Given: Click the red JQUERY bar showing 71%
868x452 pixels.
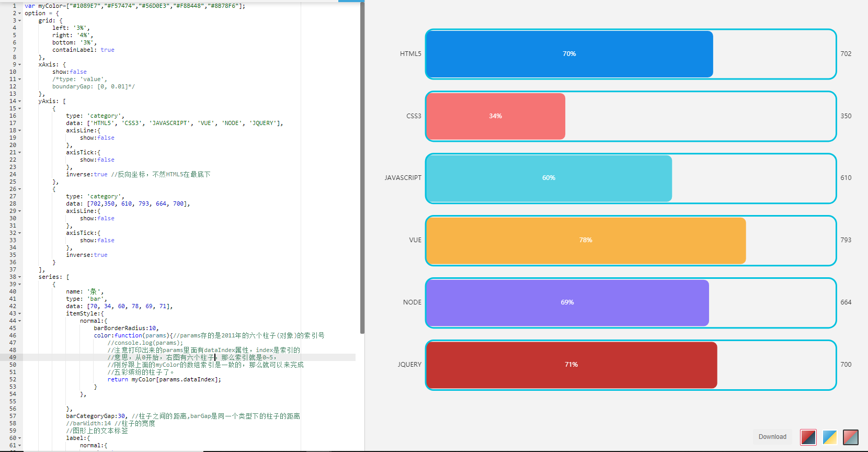Looking at the screenshot, I should pyautogui.click(x=572, y=365).
